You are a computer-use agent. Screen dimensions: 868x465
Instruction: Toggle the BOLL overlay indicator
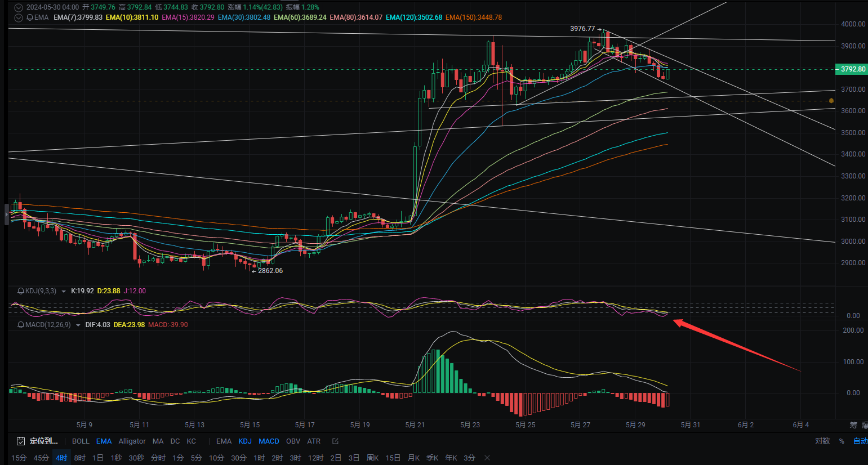point(81,441)
